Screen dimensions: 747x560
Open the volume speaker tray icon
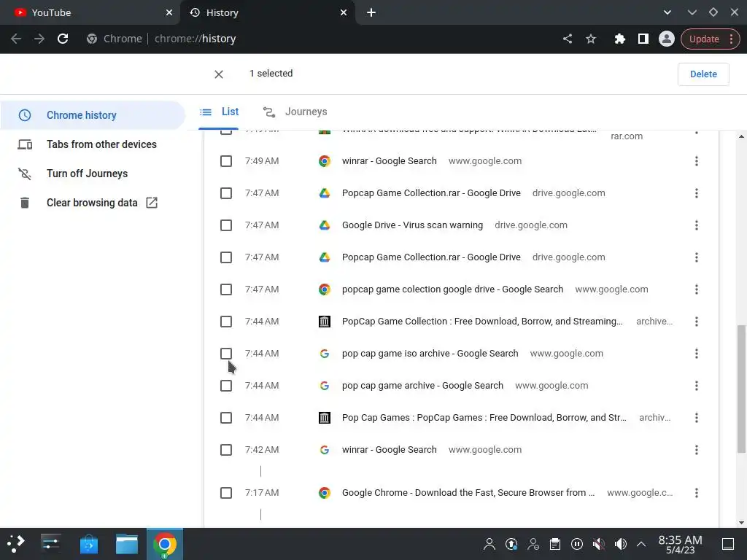click(x=620, y=544)
